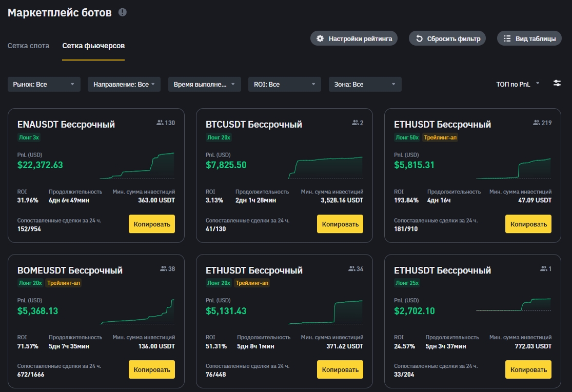Click the users icon showing 130 on ENAUSDT card

[x=160, y=123]
